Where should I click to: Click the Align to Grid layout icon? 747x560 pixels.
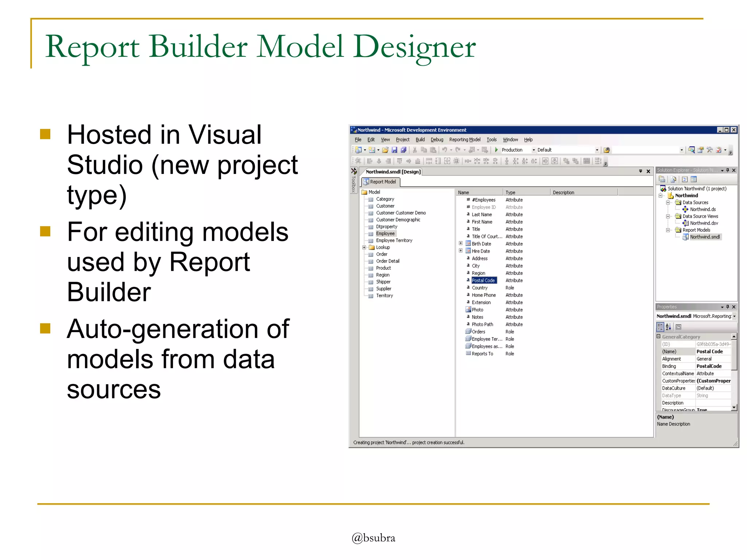click(x=358, y=161)
